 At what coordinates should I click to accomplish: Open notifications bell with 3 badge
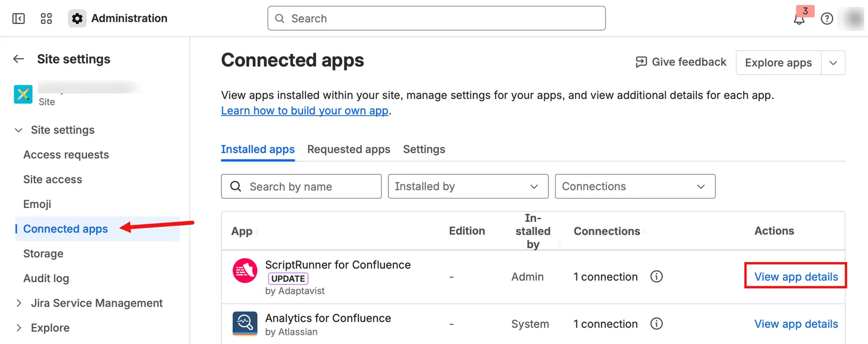pyautogui.click(x=800, y=17)
